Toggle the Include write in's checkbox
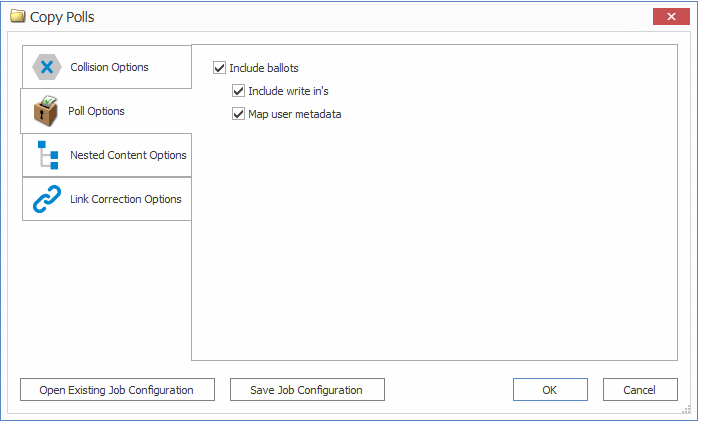The image size is (702, 423). click(238, 91)
